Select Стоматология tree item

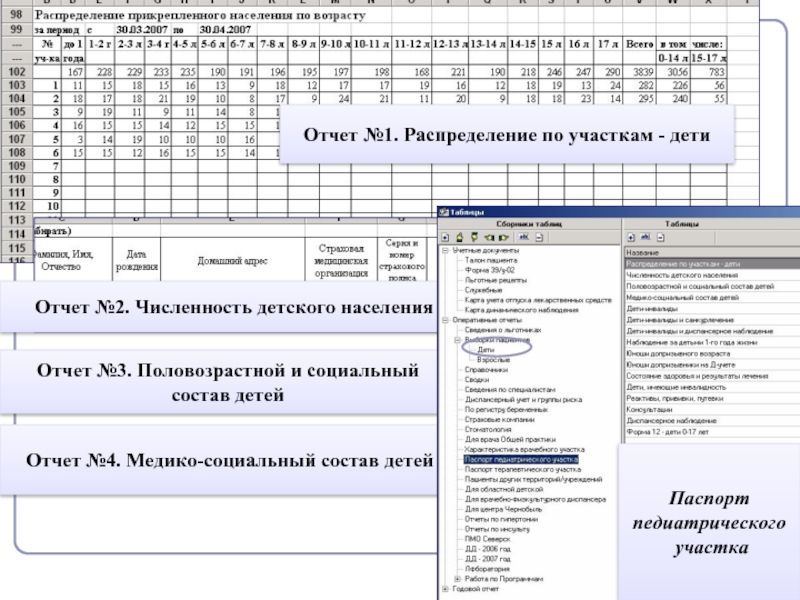pos(488,430)
